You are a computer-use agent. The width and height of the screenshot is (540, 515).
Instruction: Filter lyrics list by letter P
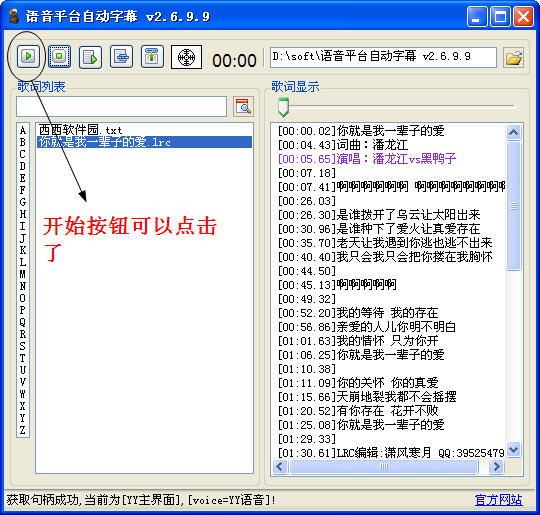coord(23,310)
